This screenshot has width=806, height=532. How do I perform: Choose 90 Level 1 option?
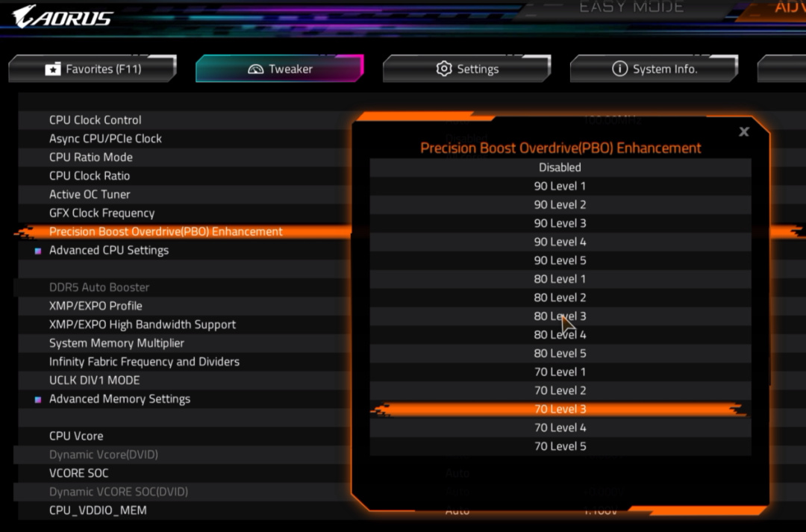pyautogui.click(x=560, y=186)
